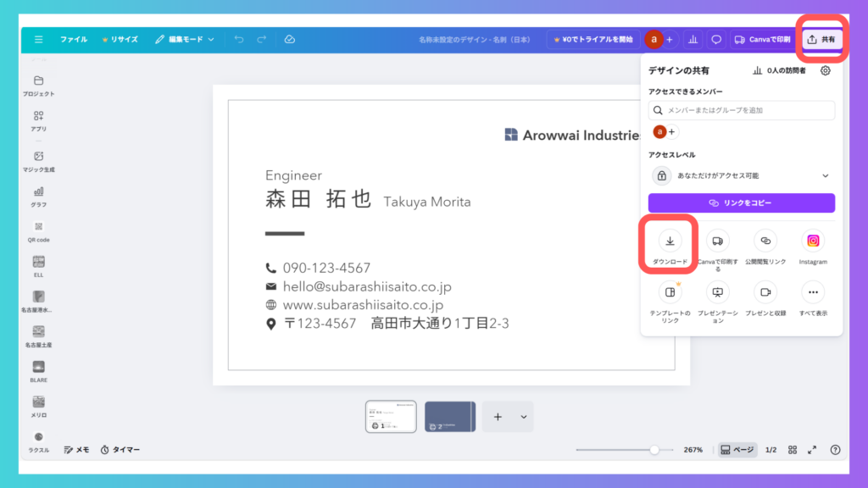Toggle the page (ページ) view button

[737, 450]
